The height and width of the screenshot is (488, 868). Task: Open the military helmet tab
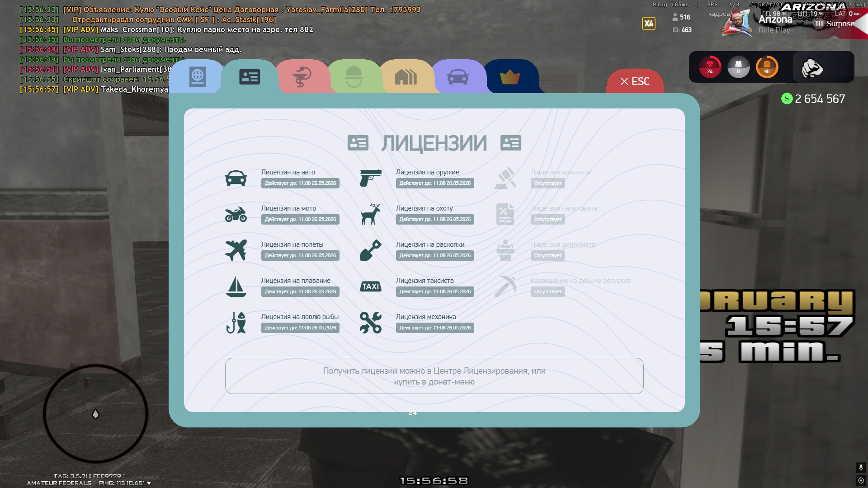[x=354, y=77]
